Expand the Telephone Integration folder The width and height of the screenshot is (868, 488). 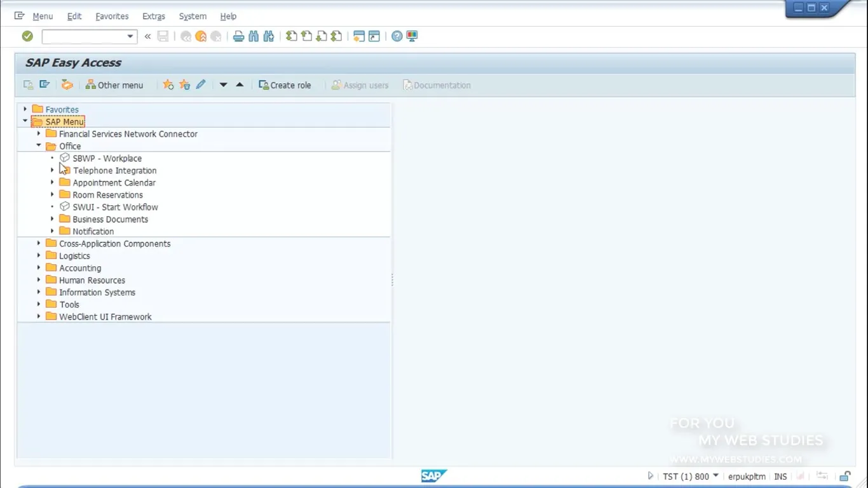tap(52, 170)
